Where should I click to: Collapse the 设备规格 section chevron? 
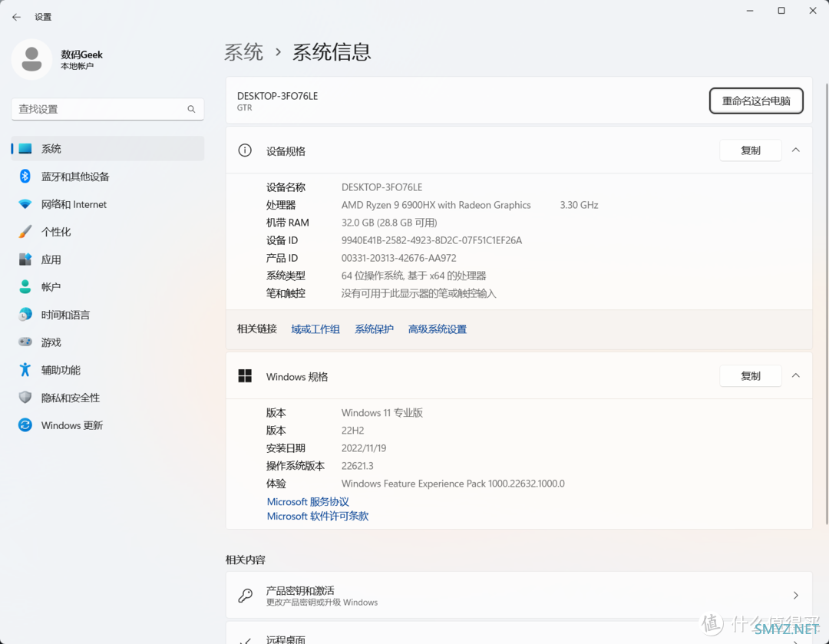point(795,150)
